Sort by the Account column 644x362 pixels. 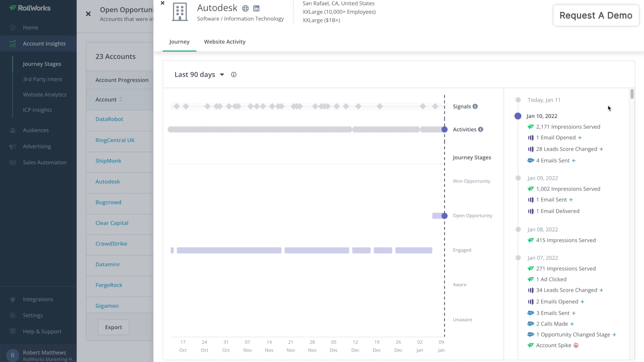[109, 100]
